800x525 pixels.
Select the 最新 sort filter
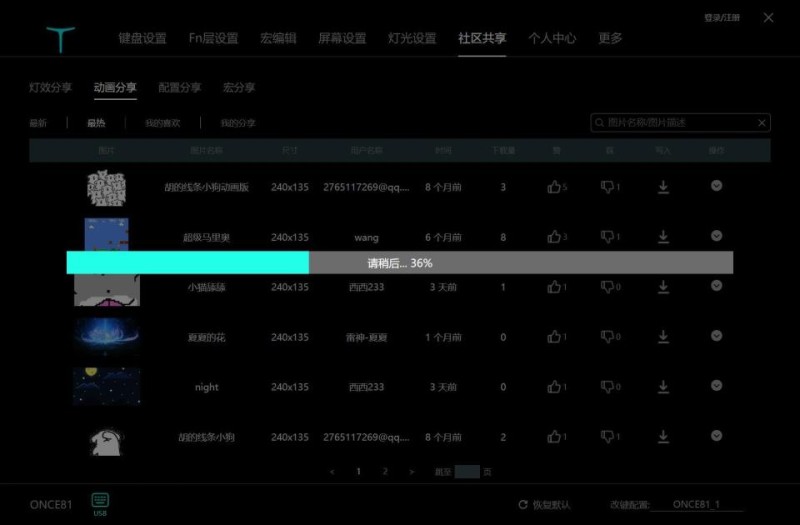[38, 123]
